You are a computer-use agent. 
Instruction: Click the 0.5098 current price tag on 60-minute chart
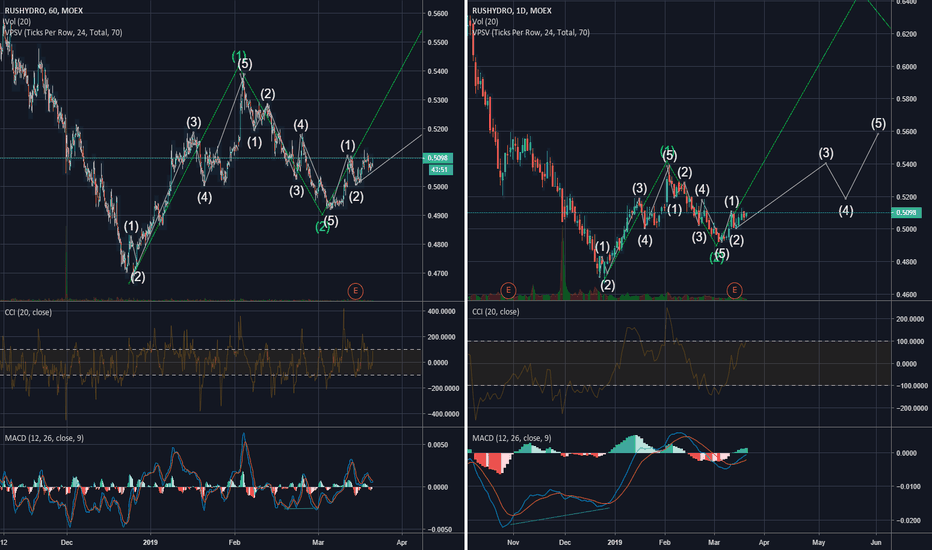(x=438, y=158)
